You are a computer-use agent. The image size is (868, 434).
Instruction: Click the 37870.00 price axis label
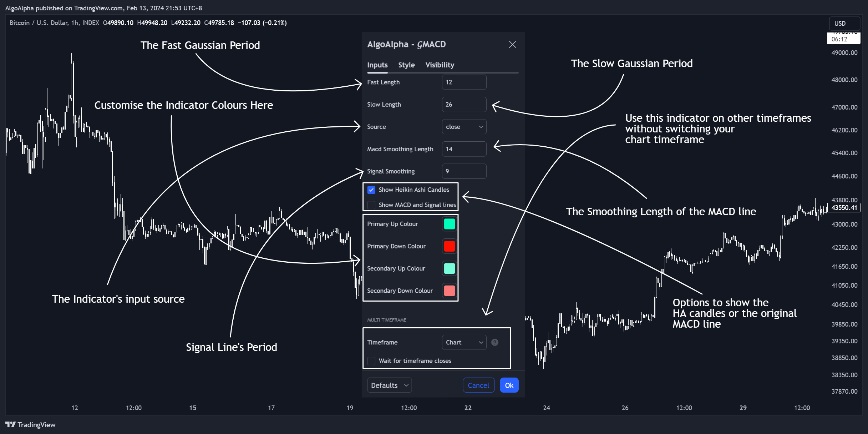[844, 391]
